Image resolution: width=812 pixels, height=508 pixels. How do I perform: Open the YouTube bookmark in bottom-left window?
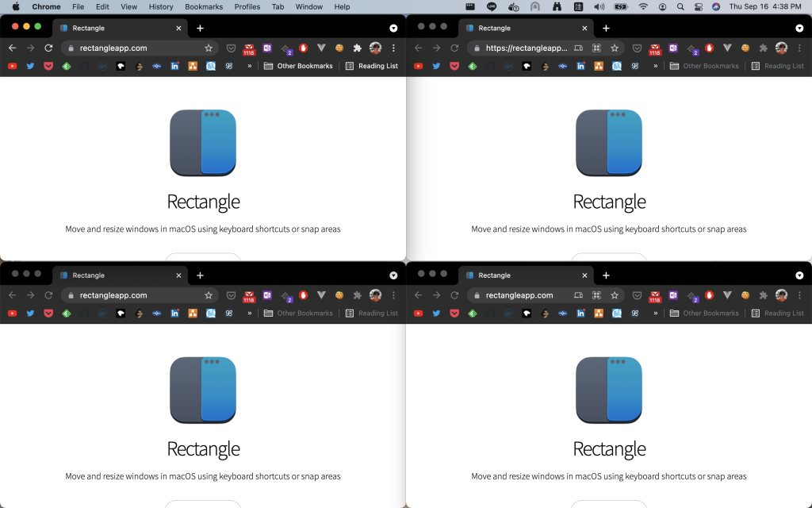[13, 313]
